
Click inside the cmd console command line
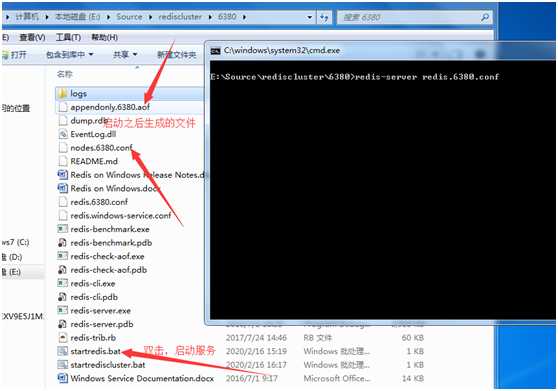pos(355,77)
